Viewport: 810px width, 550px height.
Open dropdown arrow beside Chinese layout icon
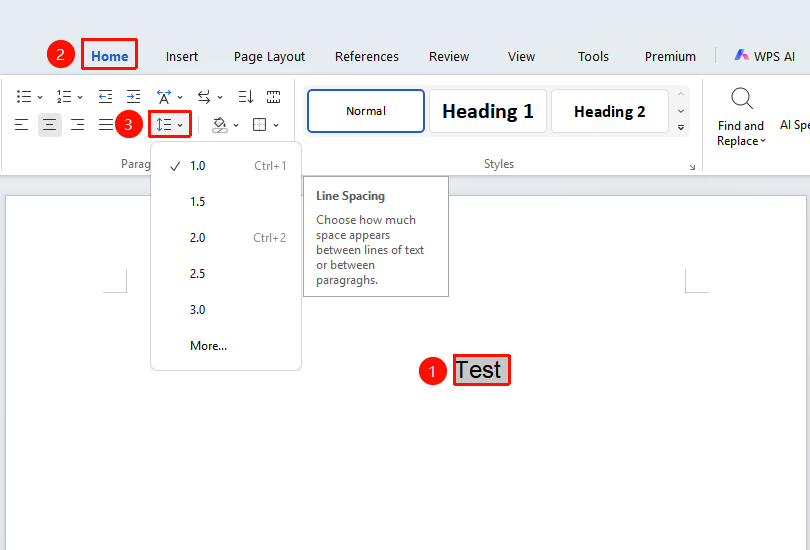tap(180, 97)
